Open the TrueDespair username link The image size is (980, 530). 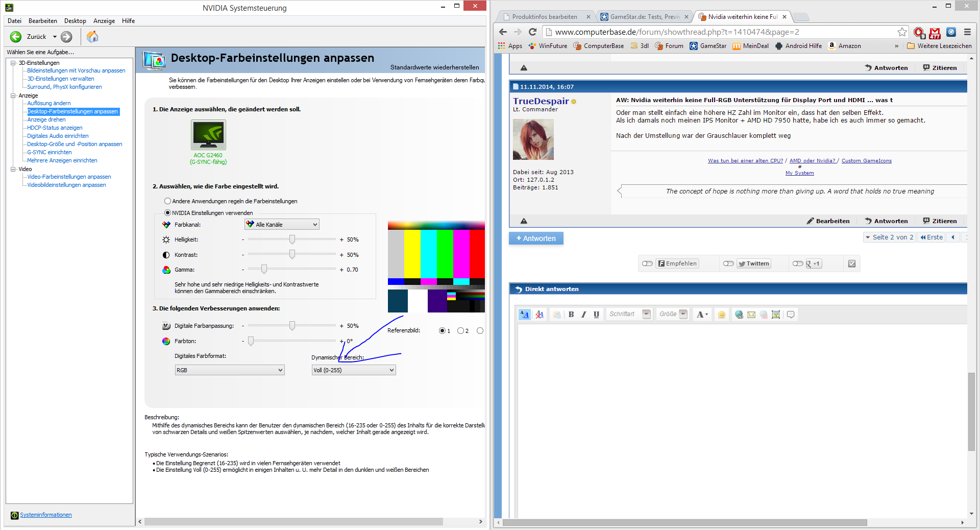541,101
